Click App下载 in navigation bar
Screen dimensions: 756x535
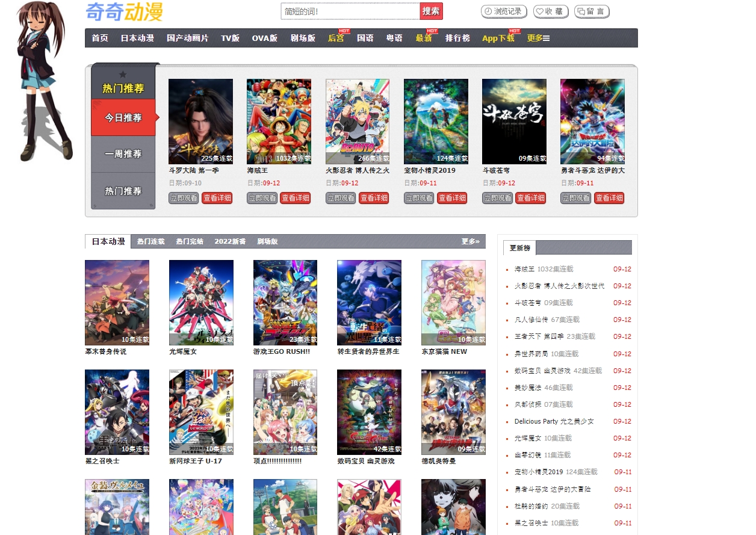pyautogui.click(x=498, y=38)
